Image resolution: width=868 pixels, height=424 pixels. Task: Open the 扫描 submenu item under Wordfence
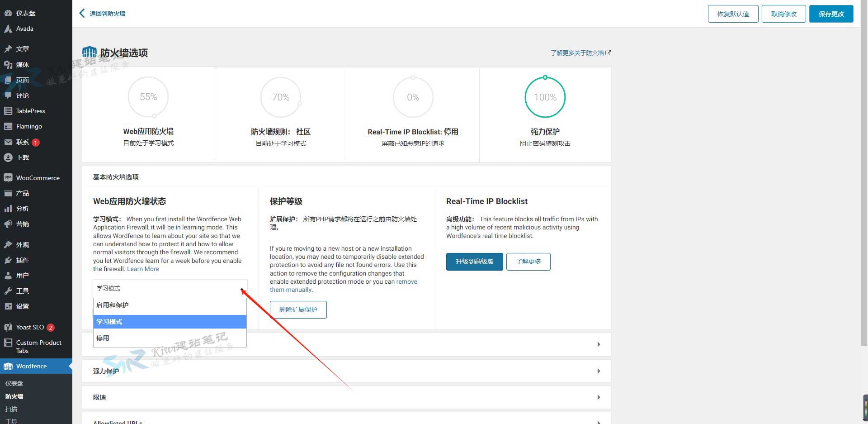(x=11, y=409)
